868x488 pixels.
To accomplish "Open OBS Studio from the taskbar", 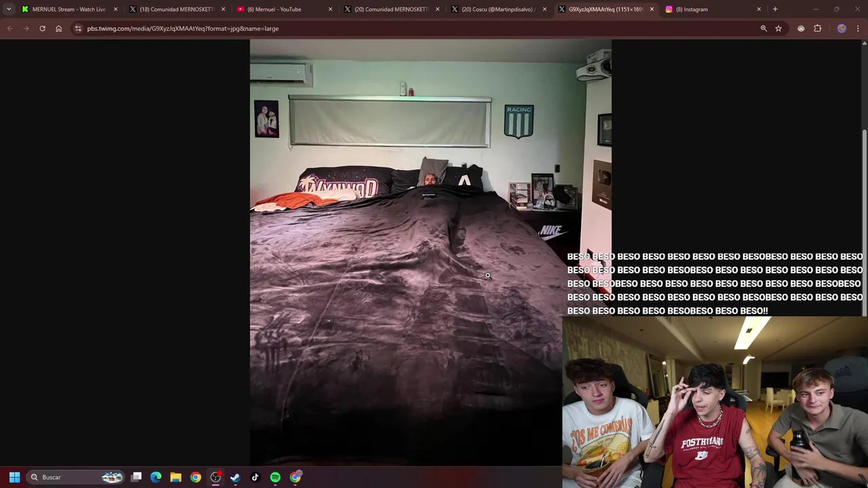I will [216, 477].
